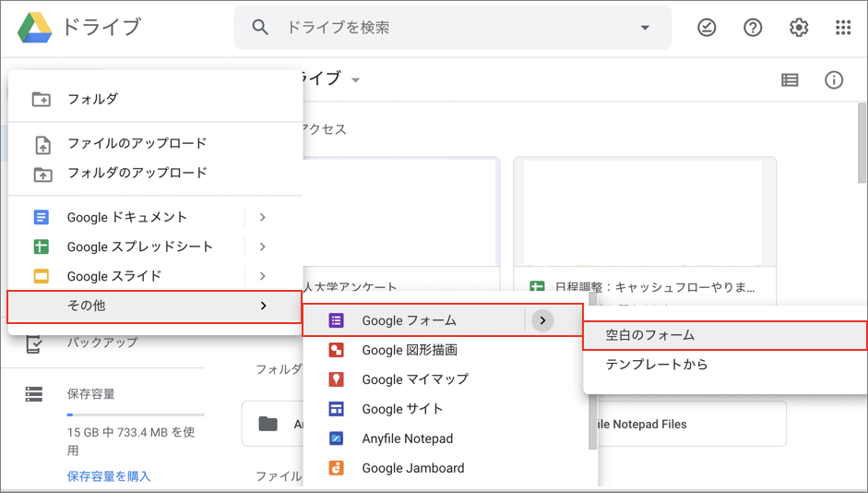Screen dimensions: 868x493
Task: Click the My Maps pin icon
Action: (336, 379)
